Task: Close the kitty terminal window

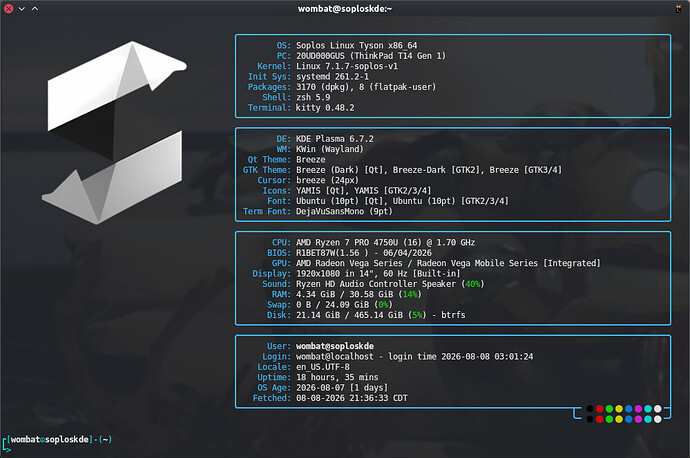Action: [8, 8]
